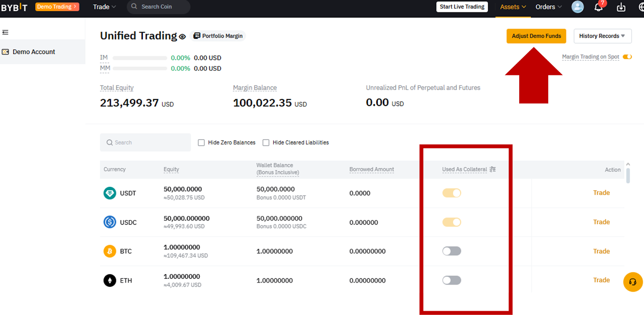This screenshot has width=644, height=315.
Task: Toggle Margin Trading on Spot switch
Action: (627, 57)
